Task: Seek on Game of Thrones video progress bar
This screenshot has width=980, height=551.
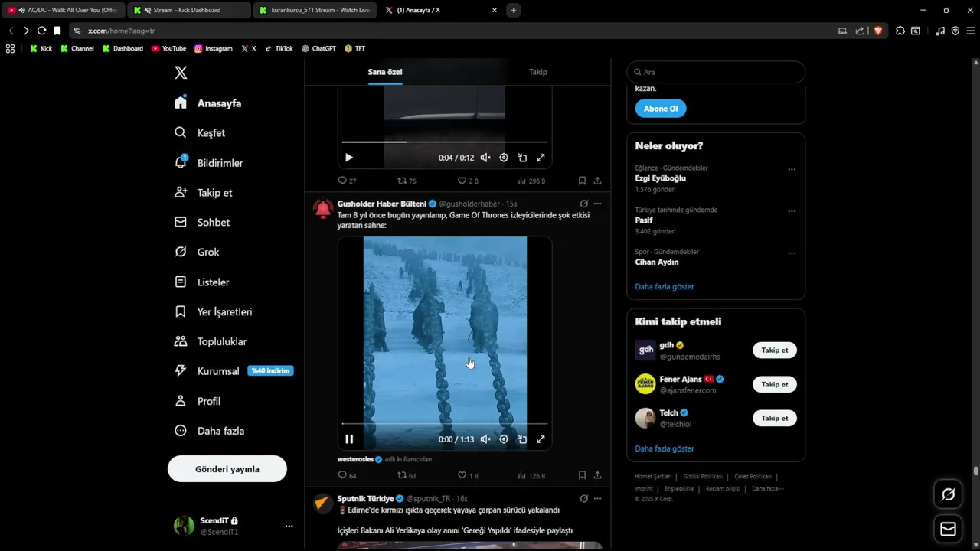Action: (x=445, y=423)
